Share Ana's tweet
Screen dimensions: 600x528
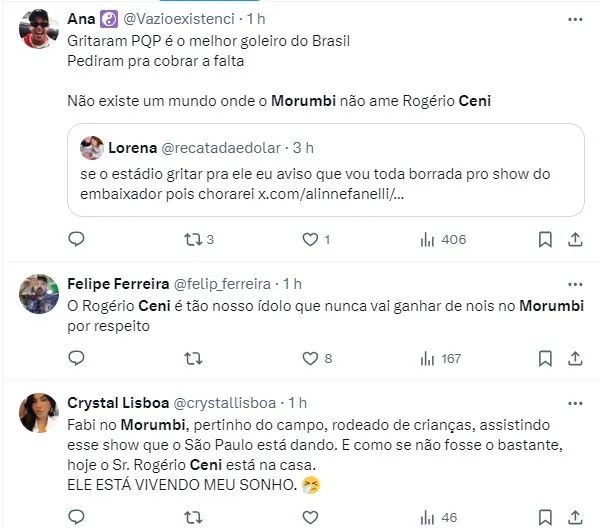click(x=576, y=239)
